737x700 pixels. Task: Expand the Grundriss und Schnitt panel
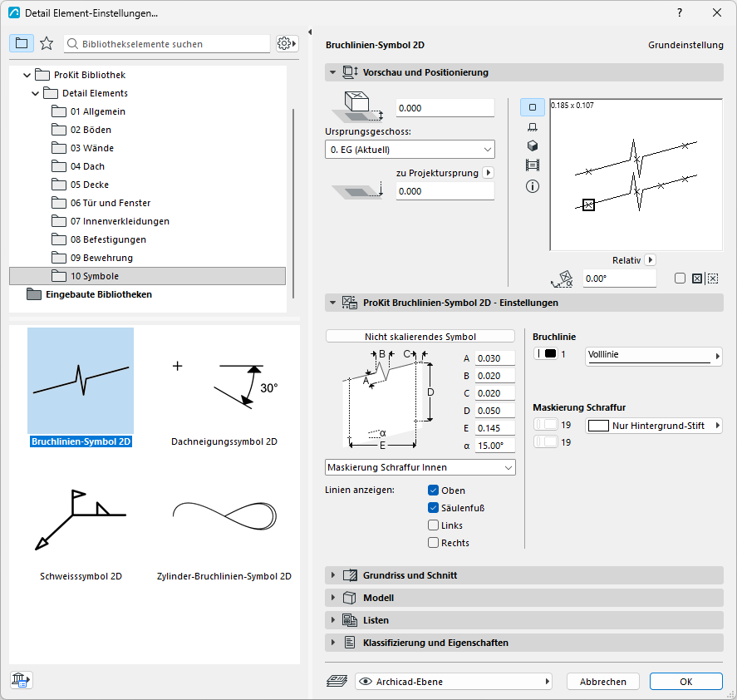click(x=524, y=575)
